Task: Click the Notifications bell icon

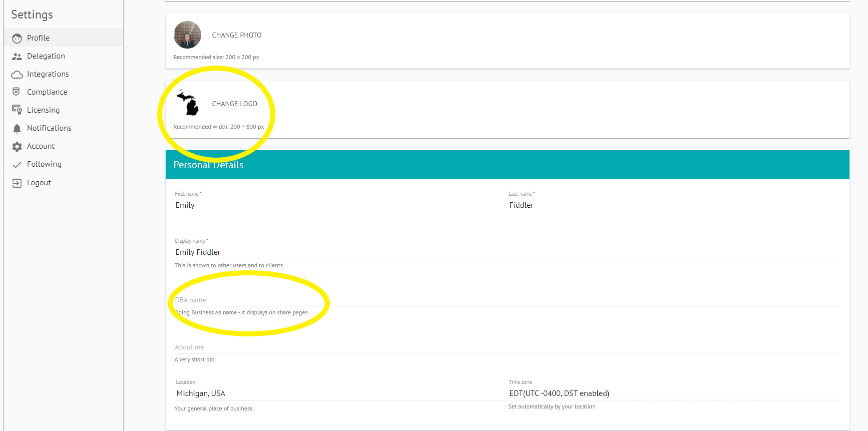Action: coord(17,129)
